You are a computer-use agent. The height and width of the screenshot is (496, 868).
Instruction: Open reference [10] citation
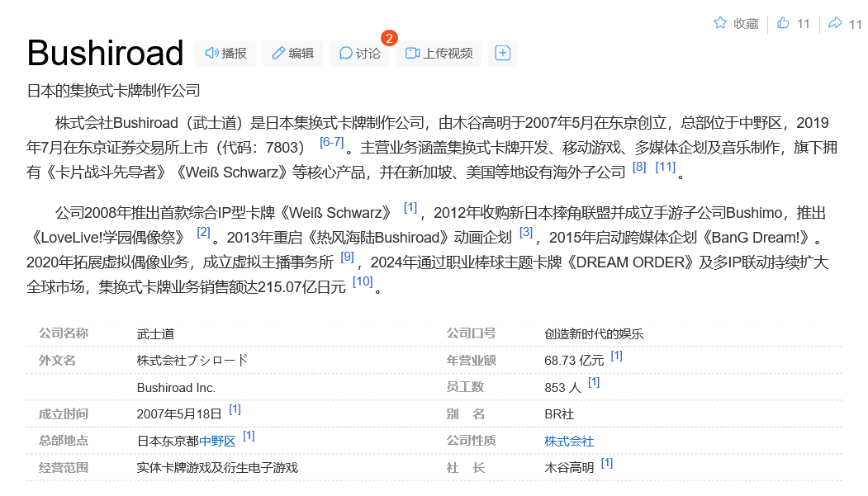(x=363, y=281)
